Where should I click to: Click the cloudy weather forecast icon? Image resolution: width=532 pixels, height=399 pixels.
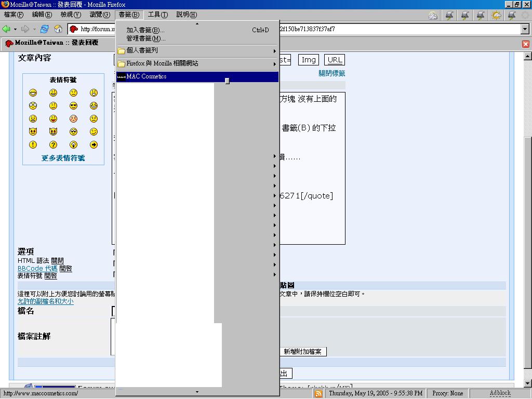[433, 15]
